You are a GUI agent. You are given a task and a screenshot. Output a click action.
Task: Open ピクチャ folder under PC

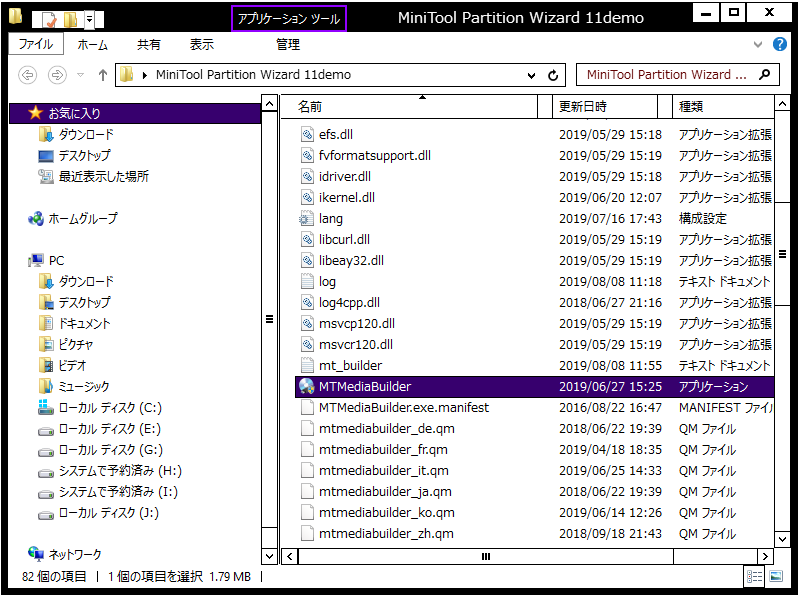[66, 344]
